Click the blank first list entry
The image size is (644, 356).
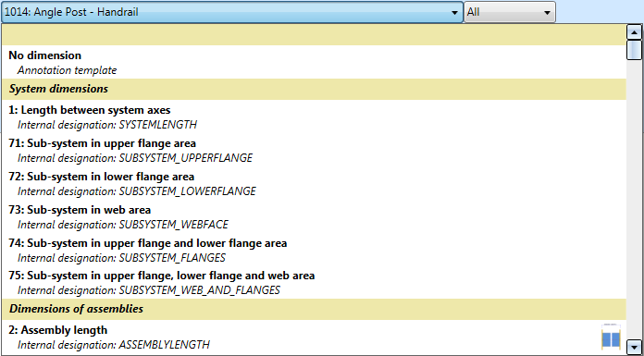coord(314,35)
